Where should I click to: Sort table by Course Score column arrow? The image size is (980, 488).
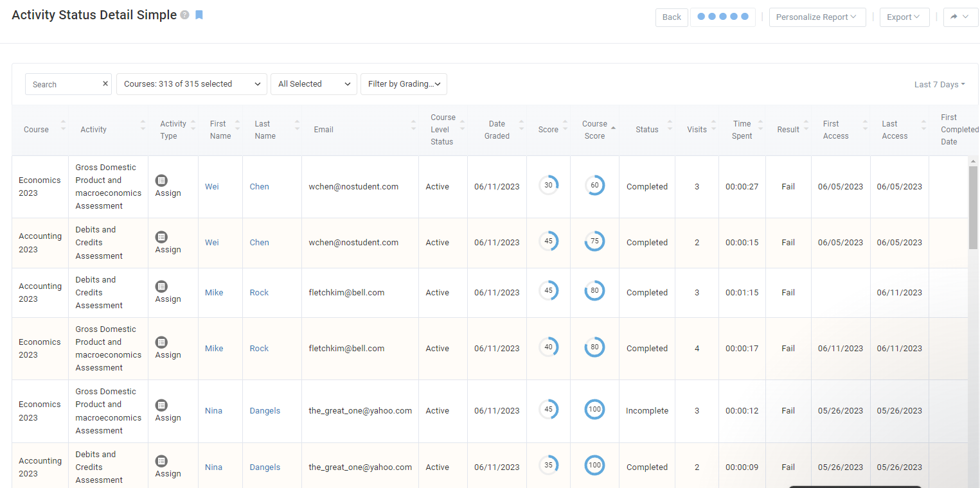[x=613, y=128]
